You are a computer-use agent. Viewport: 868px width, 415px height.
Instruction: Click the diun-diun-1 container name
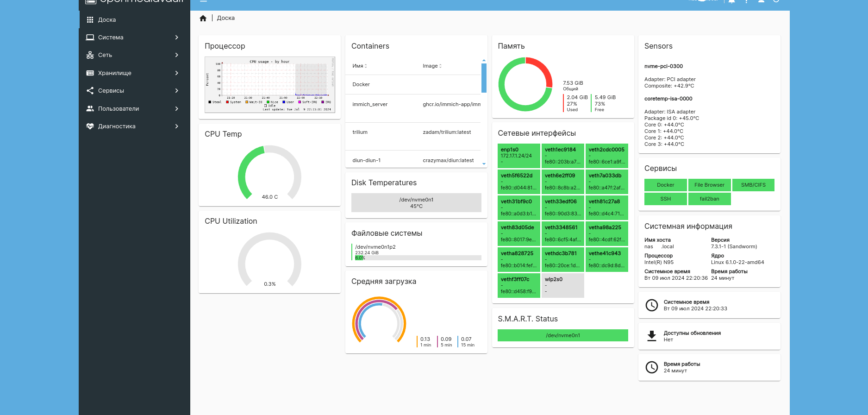(x=367, y=161)
